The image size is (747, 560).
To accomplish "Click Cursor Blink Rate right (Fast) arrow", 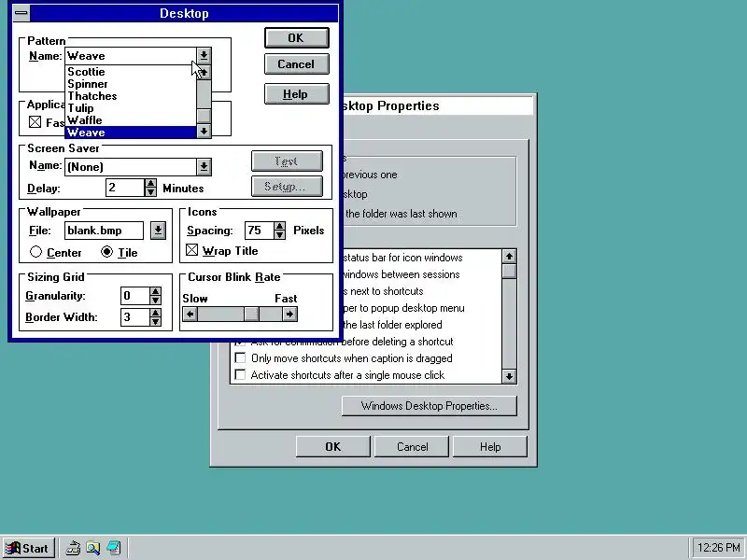I will click(x=289, y=315).
